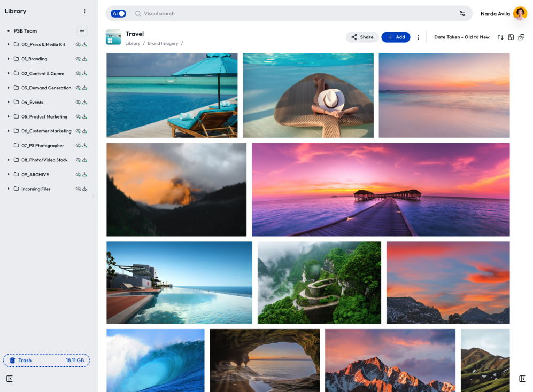This screenshot has width=533, height=392.
Task: Toggle visibility of 01_Branding folder
Action: [x=78, y=59]
